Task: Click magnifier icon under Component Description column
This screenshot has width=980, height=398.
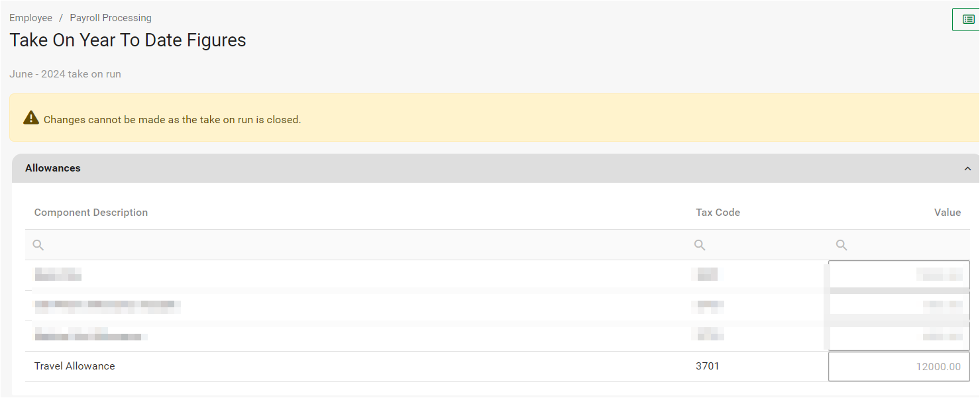Action: coord(38,245)
